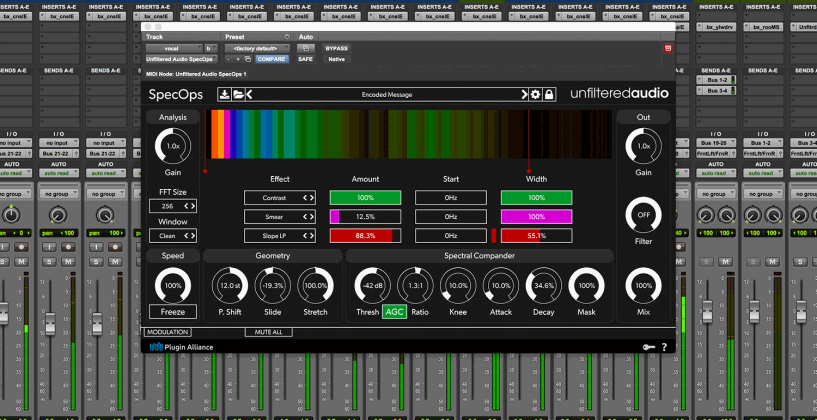817x420 pixels.
Task: Open the FFT Size 256 selector
Action: [172, 206]
